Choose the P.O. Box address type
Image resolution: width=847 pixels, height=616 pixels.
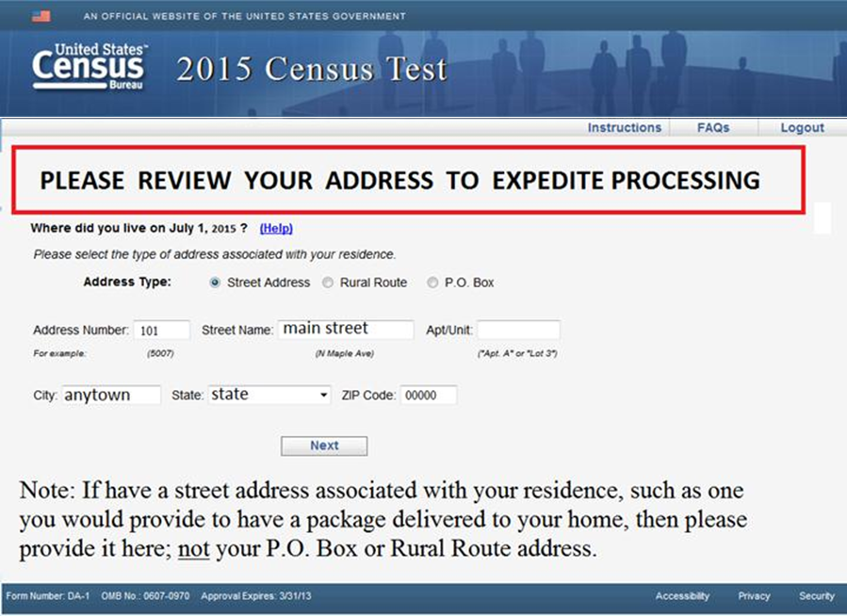(432, 283)
